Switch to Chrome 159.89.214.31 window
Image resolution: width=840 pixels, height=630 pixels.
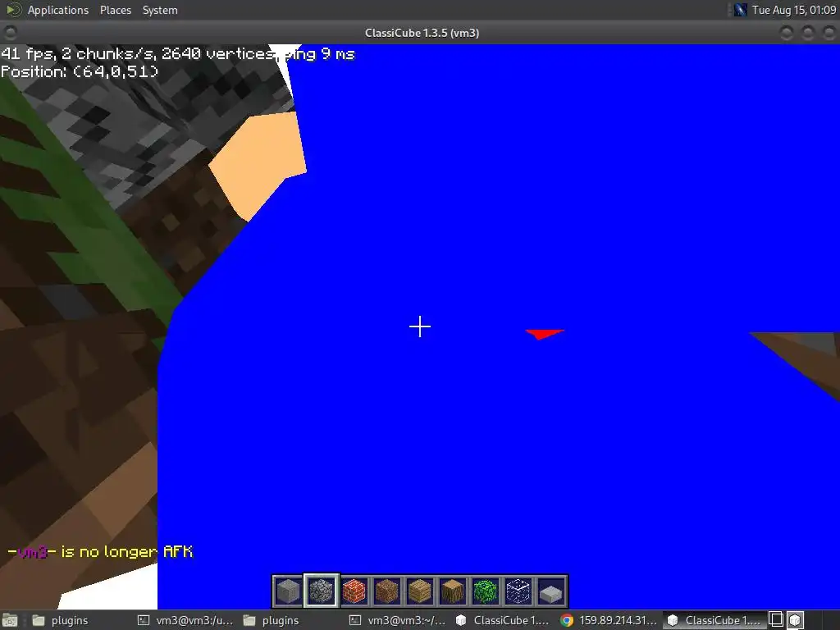pos(609,620)
